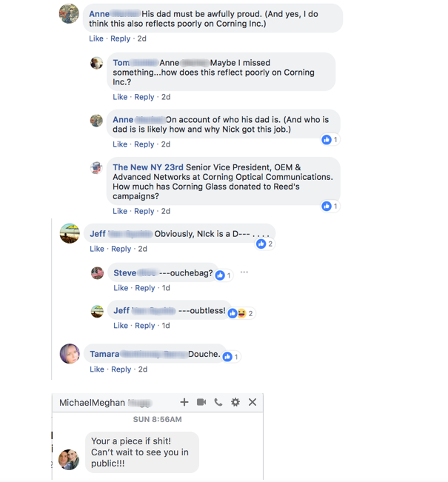Close the MichaelMeghan chat window
Screen dimensions: 448x482
(253, 402)
